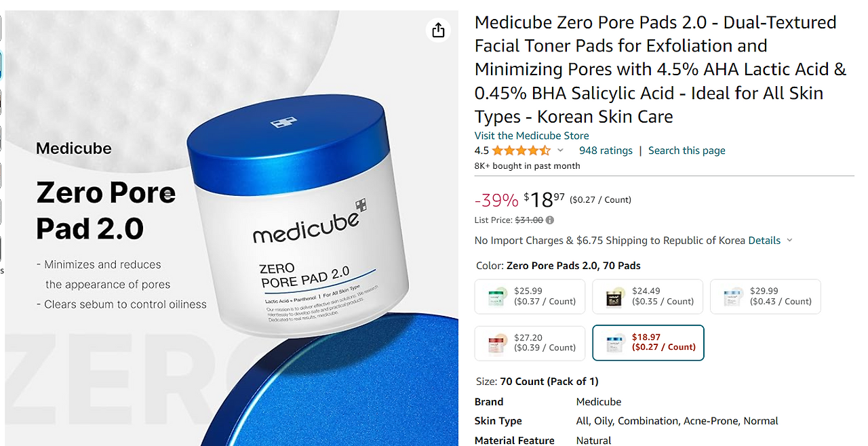
Task: Click the main Zero Pore Pad product image
Action: pyautogui.click(x=232, y=228)
